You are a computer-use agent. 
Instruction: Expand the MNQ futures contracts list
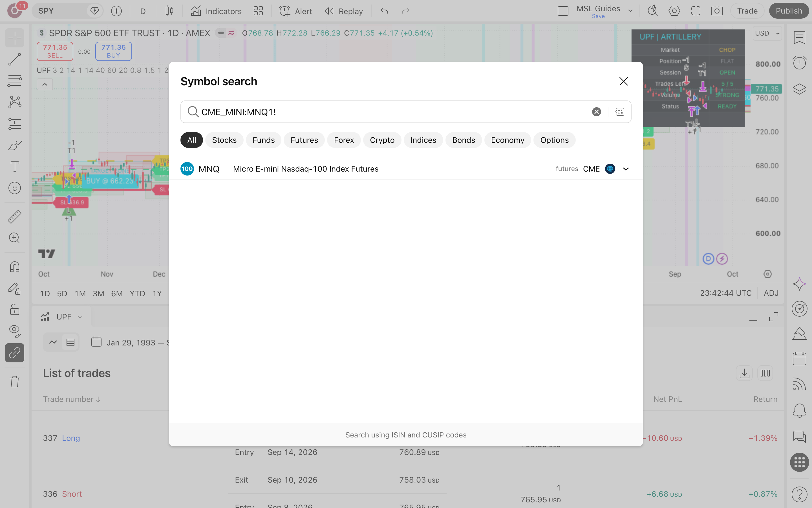pyautogui.click(x=626, y=169)
